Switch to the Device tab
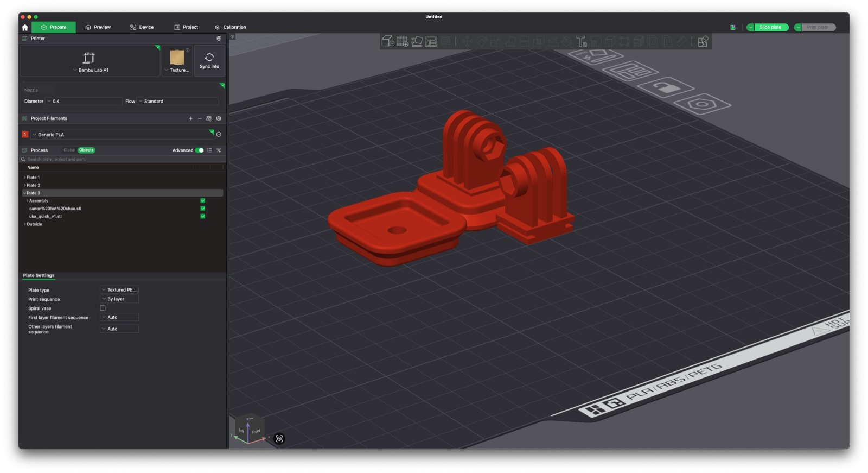868x473 pixels. click(142, 27)
